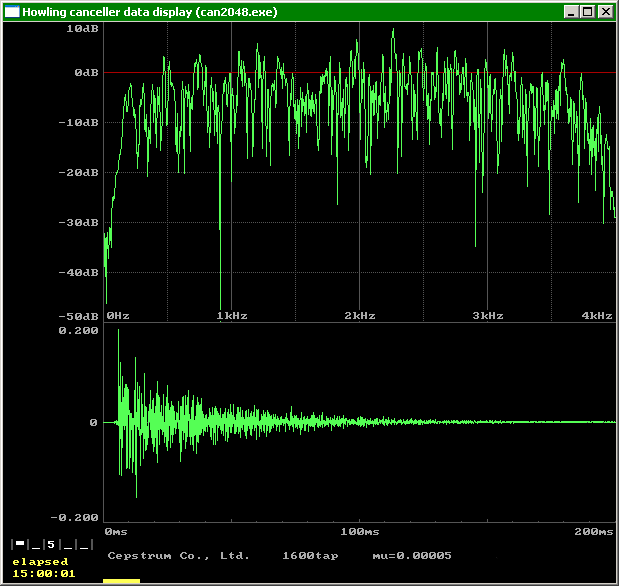The image size is (619, 586).
Task: Minimize the Howling canceller window
Action: (571, 12)
